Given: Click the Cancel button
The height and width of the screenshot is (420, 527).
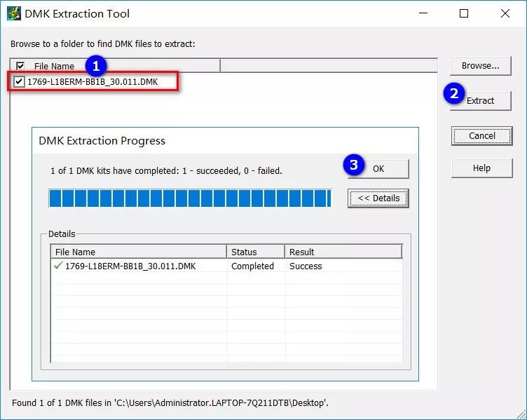Looking at the screenshot, I should coord(481,135).
